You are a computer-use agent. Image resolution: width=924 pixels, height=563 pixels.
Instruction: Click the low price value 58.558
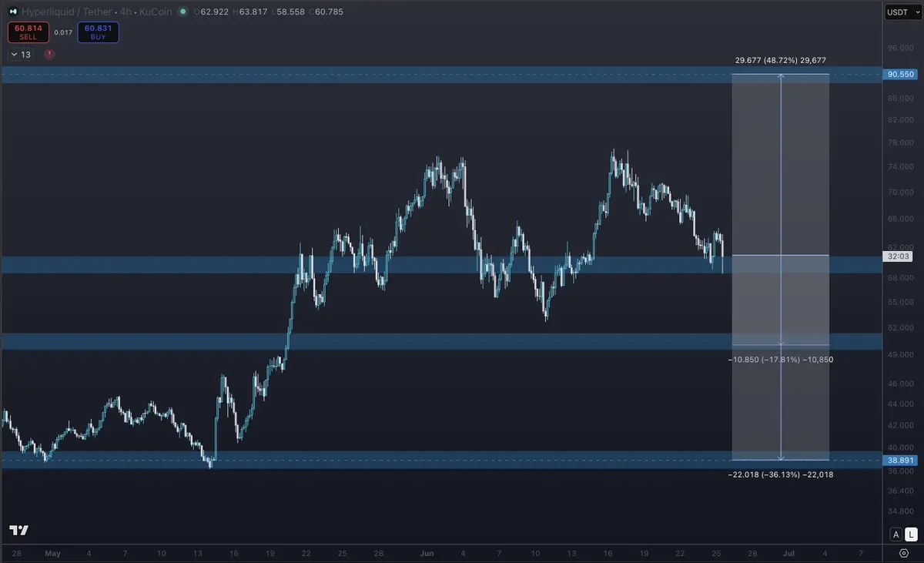[290, 12]
